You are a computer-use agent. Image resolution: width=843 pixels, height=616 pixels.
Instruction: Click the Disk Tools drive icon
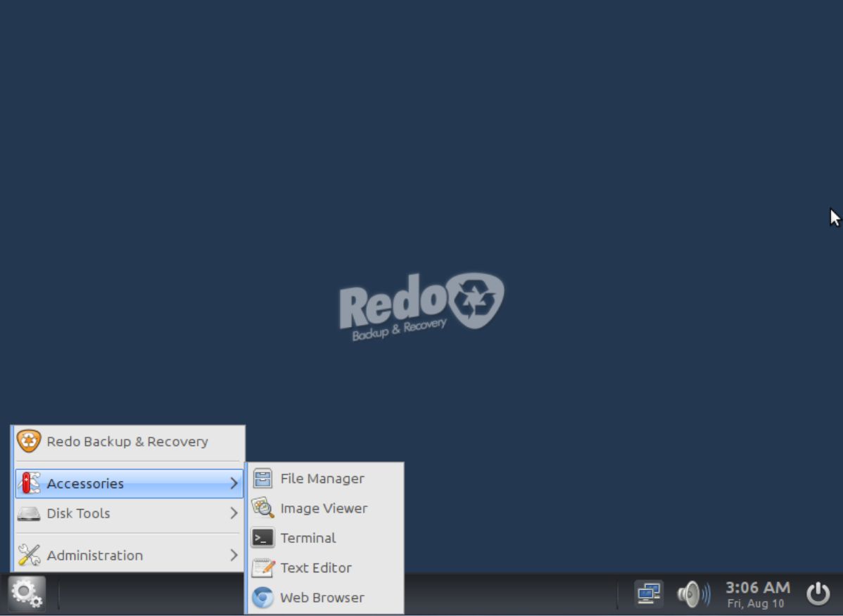(28, 513)
